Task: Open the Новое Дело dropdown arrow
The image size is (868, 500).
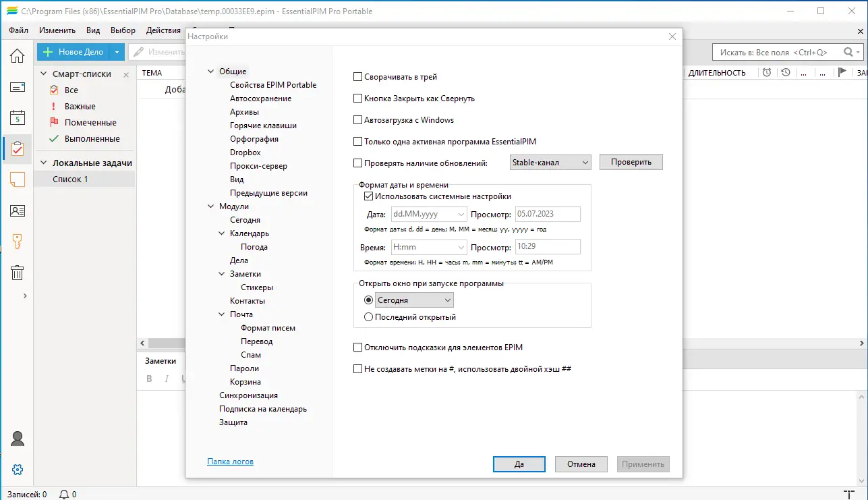Action: (x=117, y=52)
